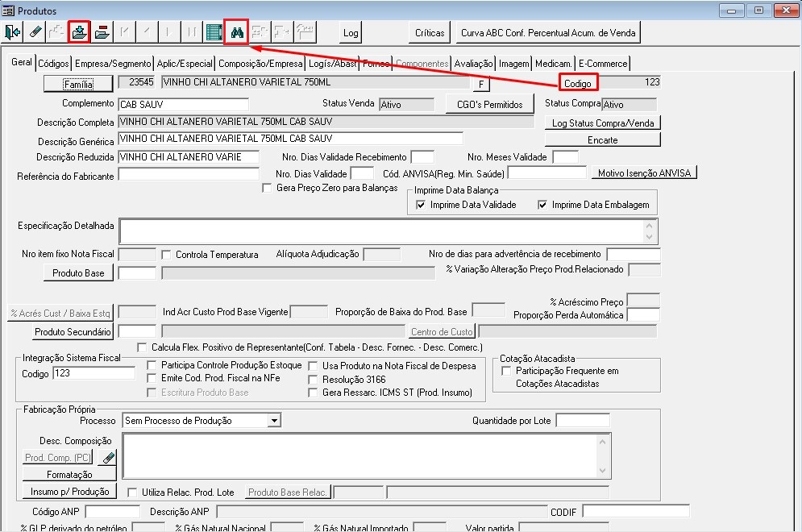Click the first record navigation arrow
Image resolution: width=802 pixels, height=532 pixels.
pos(124,33)
